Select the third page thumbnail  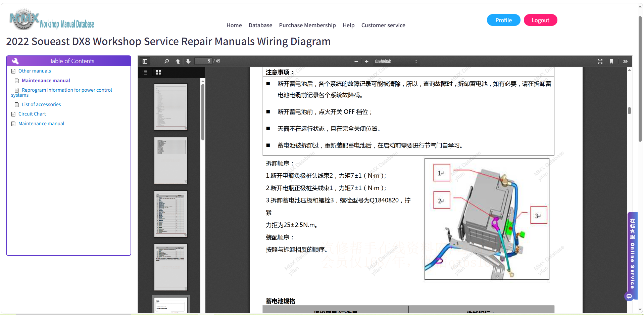tap(171, 214)
